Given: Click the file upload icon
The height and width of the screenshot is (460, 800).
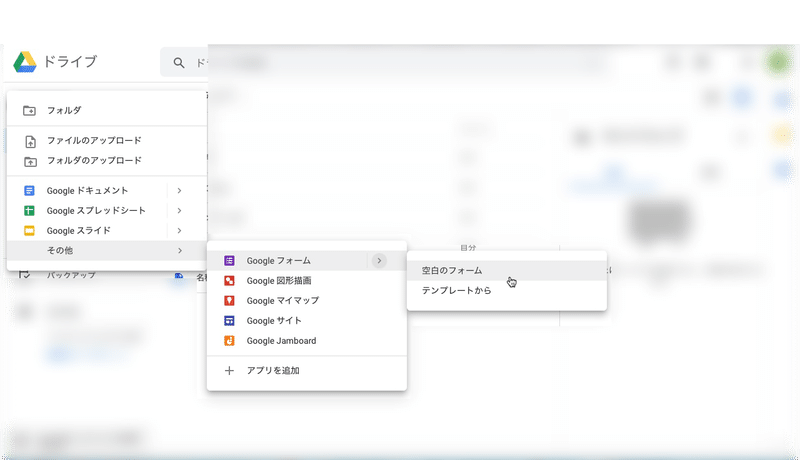Looking at the screenshot, I should coord(30,141).
